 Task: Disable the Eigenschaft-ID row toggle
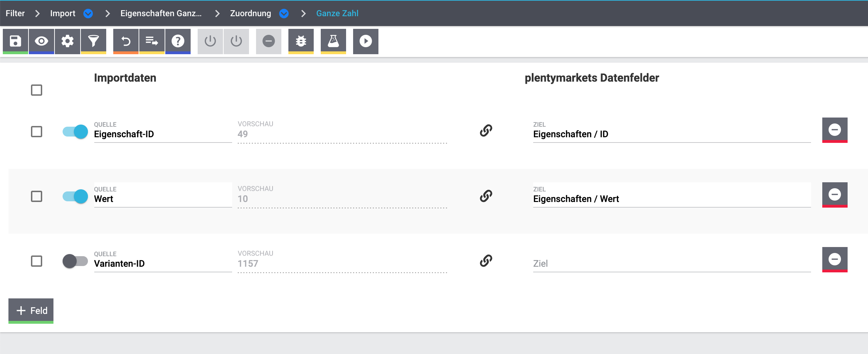(75, 132)
